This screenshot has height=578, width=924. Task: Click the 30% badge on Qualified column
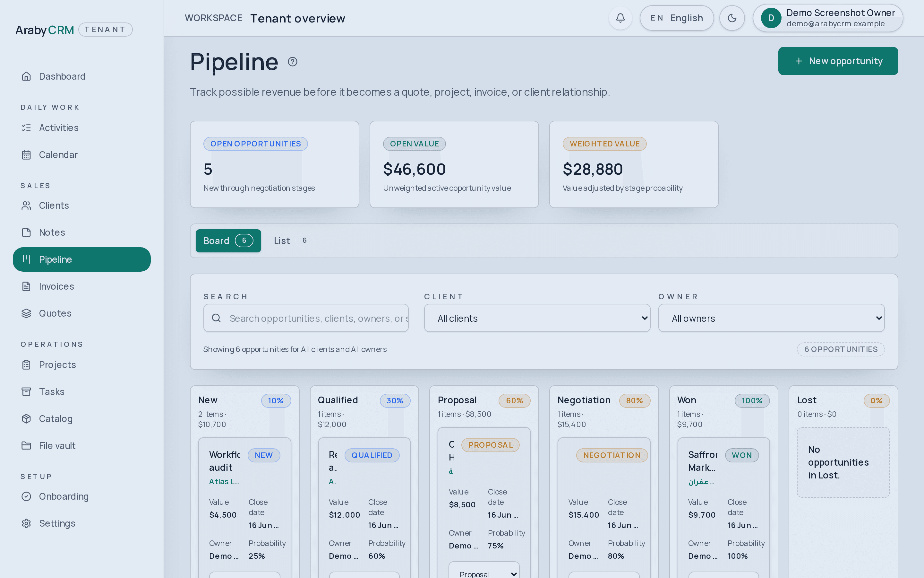coord(395,401)
